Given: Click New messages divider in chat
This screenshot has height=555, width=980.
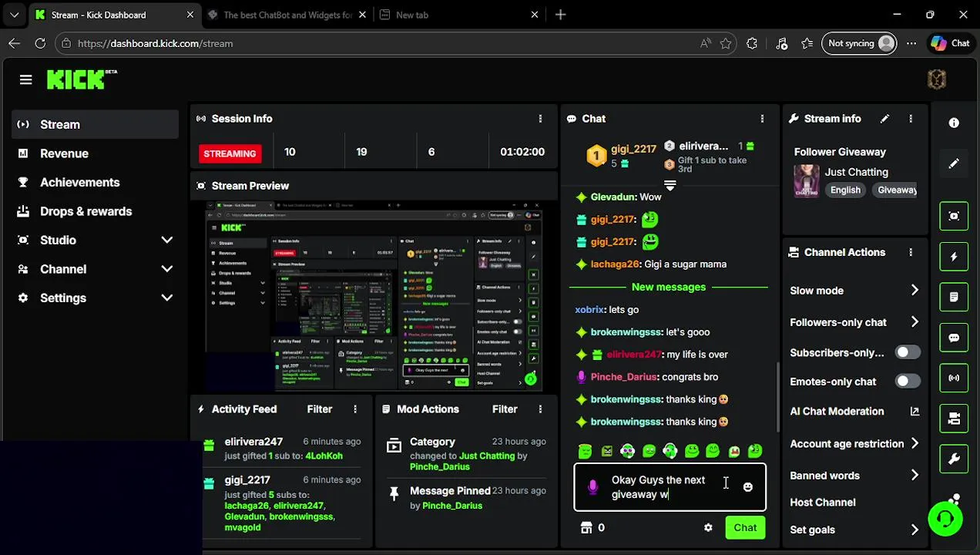Looking at the screenshot, I should (669, 287).
